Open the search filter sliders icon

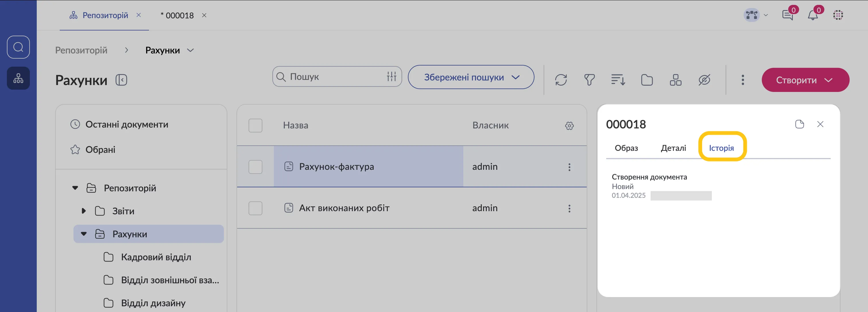[x=391, y=77]
